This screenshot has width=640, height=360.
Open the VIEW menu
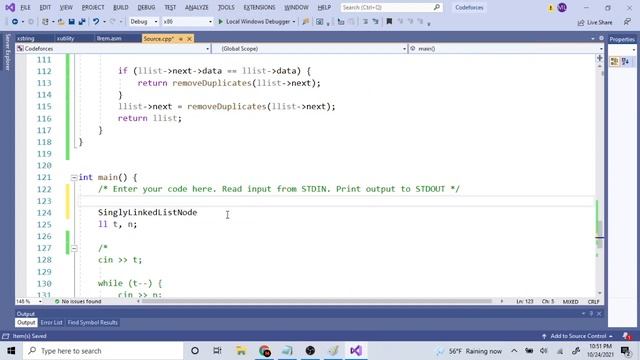(66, 7)
